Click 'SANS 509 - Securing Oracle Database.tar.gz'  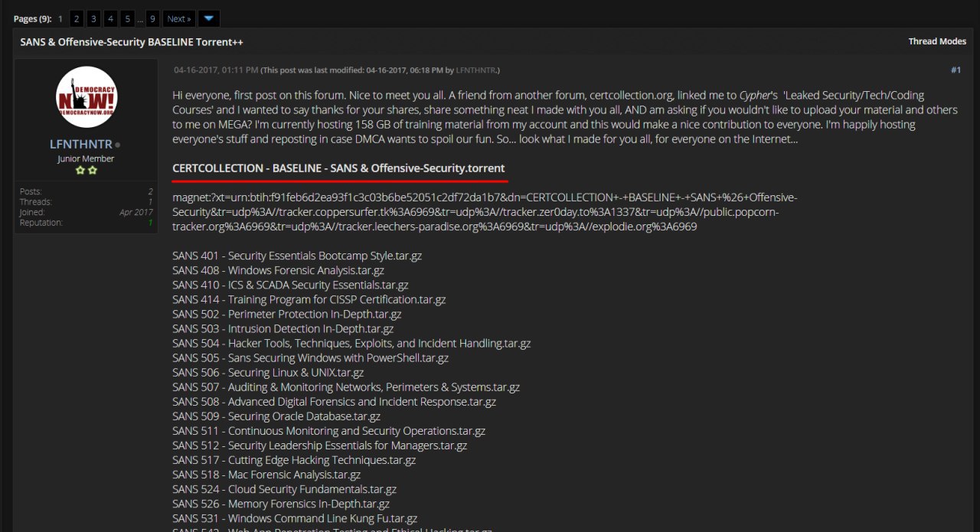click(276, 416)
